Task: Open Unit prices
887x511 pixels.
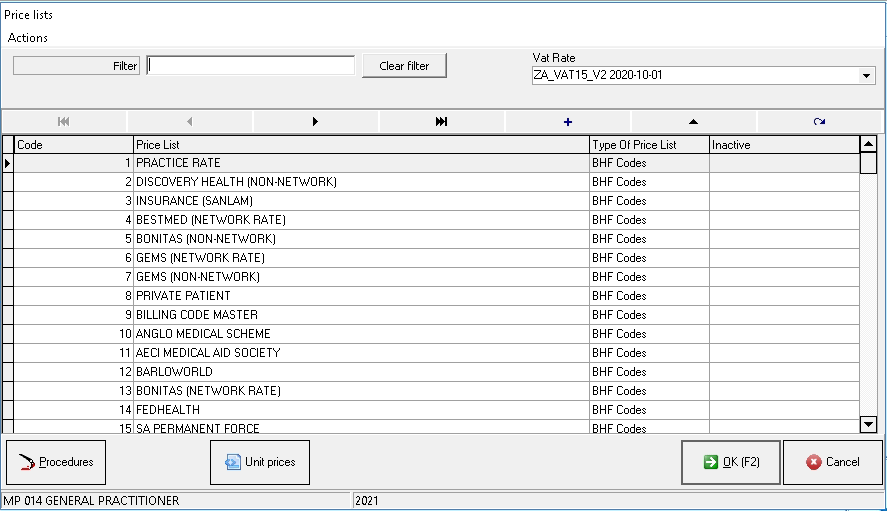Action: (x=260, y=462)
